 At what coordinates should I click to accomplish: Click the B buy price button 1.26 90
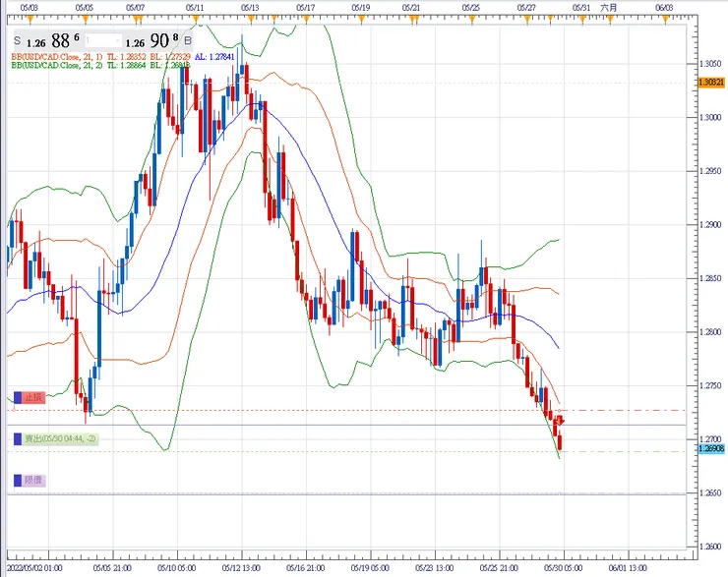[158, 41]
